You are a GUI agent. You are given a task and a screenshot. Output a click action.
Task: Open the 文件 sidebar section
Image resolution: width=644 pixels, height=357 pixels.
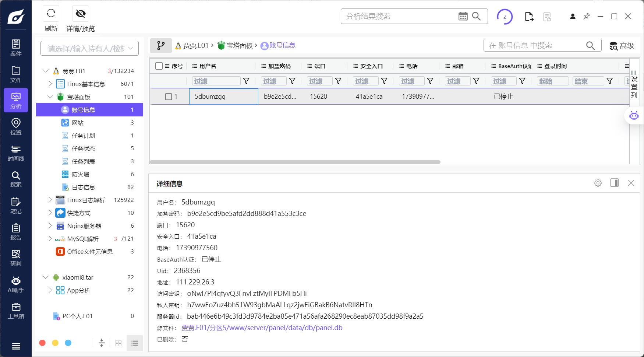click(x=16, y=74)
